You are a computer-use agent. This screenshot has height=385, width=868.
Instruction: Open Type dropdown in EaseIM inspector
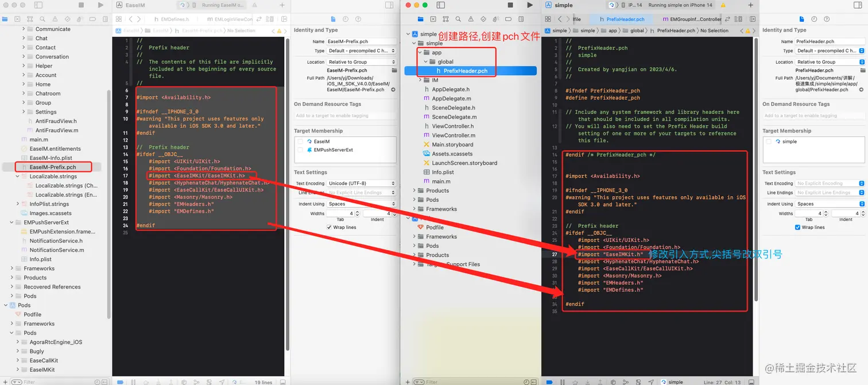point(361,50)
